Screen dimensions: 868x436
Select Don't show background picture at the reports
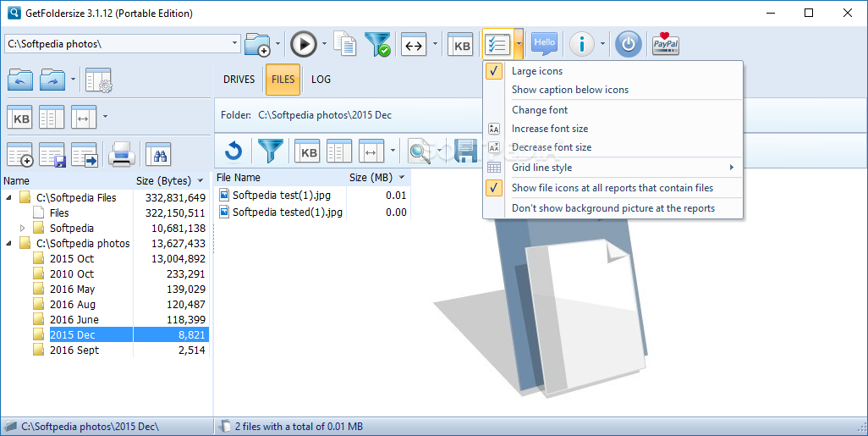[613, 208]
